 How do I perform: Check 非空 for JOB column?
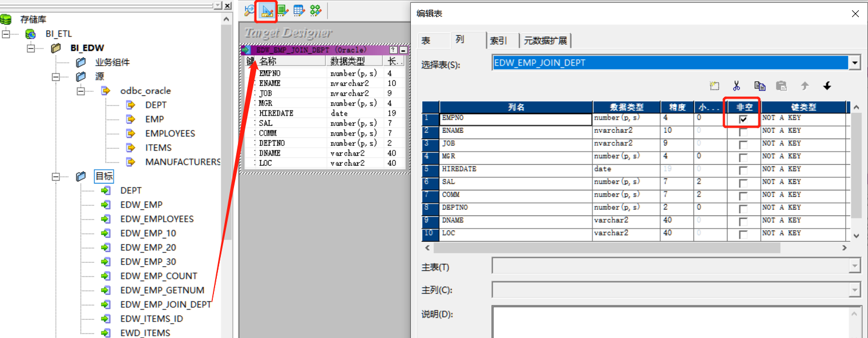click(743, 145)
